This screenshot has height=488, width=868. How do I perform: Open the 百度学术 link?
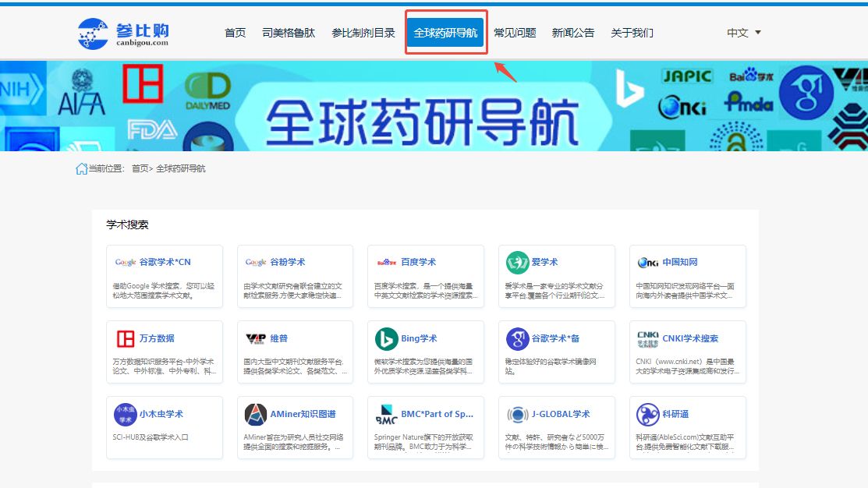(x=418, y=262)
